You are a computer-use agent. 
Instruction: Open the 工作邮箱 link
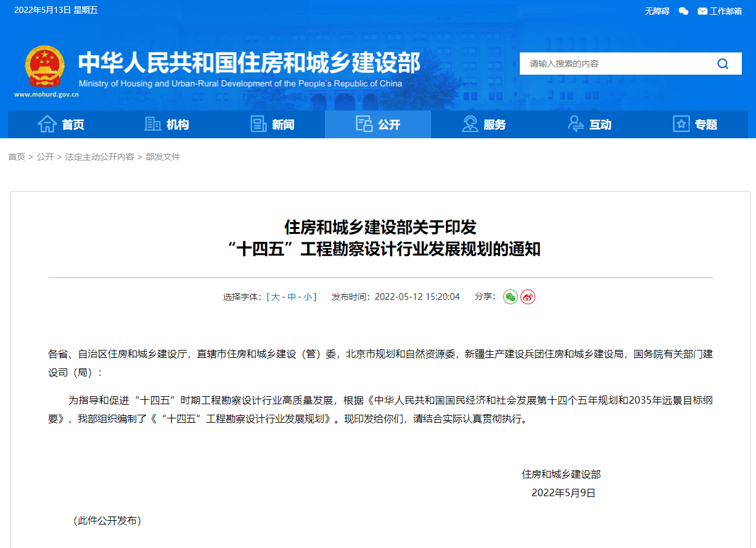[726, 11]
